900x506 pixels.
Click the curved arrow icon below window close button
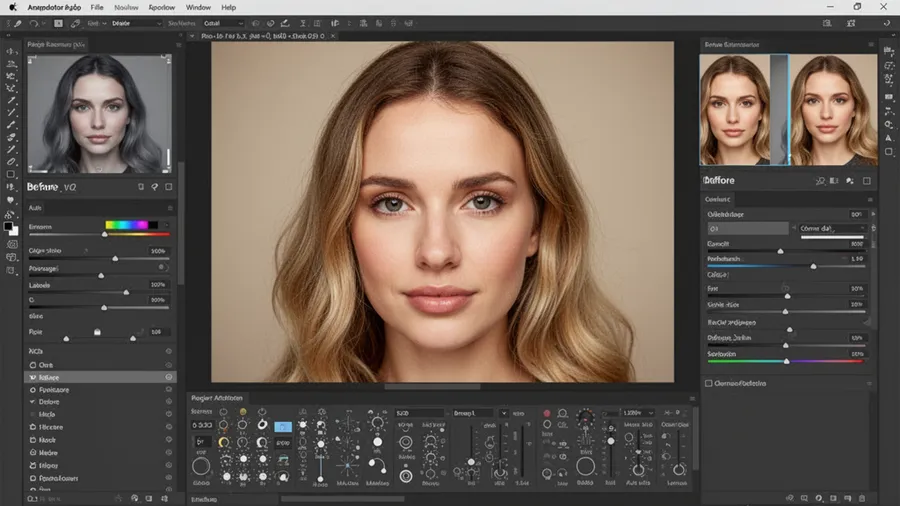[x=887, y=24]
